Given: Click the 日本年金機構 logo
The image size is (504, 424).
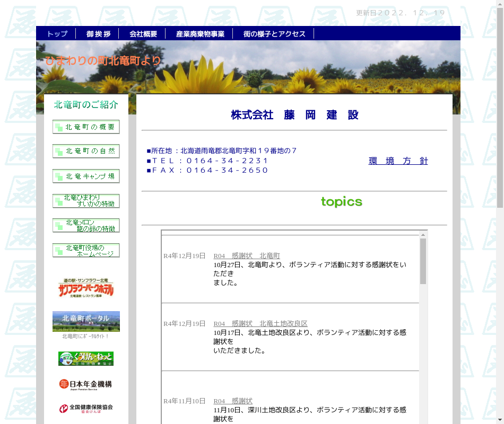Looking at the screenshot, I should 86,384.
